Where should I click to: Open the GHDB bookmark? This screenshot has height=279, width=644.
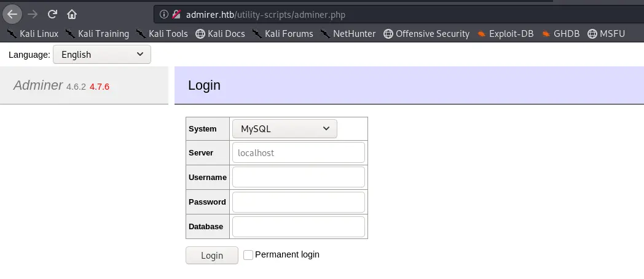[560, 34]
